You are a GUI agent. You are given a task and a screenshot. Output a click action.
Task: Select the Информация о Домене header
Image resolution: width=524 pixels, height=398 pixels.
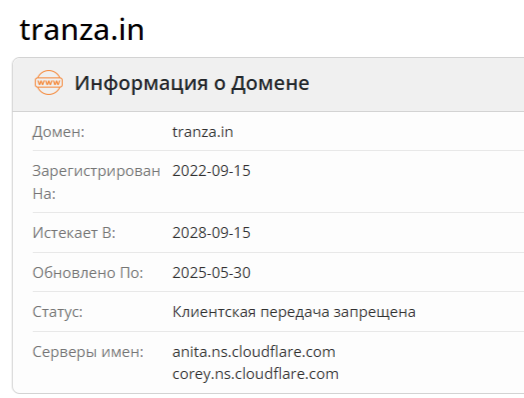point(192,83)
